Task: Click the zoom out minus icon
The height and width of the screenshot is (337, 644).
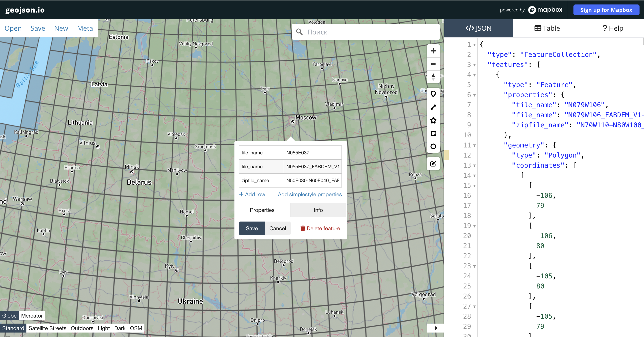Action: [433, 64]
